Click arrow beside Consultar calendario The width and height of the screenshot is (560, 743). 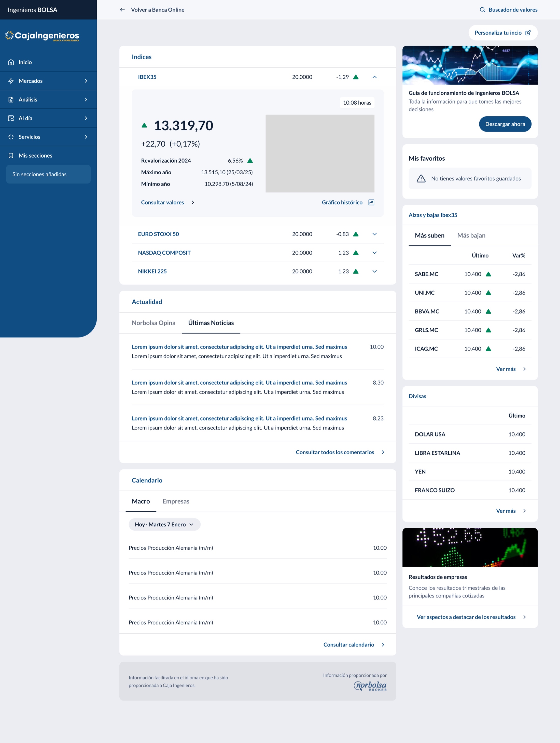(383, 644)
